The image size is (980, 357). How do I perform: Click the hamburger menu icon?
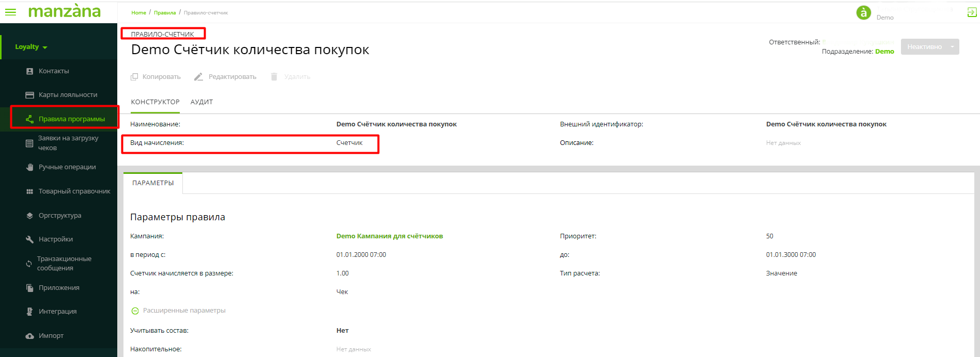click(x=10, y=12)
